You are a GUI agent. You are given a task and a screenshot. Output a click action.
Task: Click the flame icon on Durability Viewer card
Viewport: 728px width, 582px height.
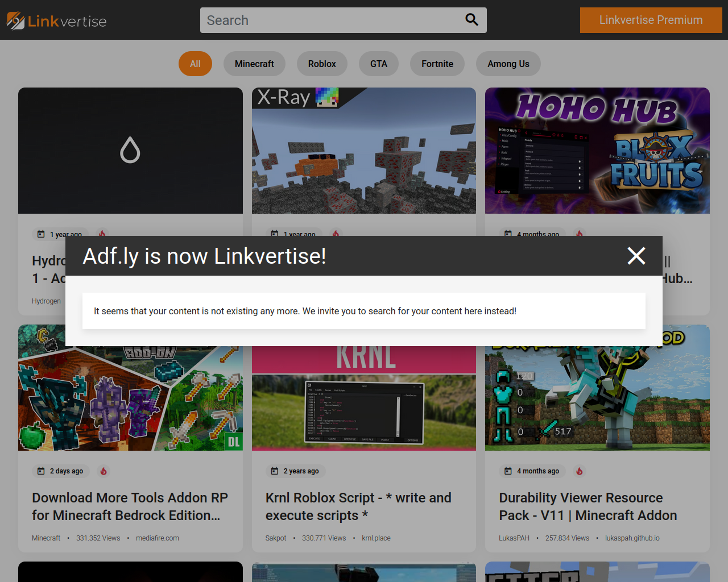[x=580, y=471]
